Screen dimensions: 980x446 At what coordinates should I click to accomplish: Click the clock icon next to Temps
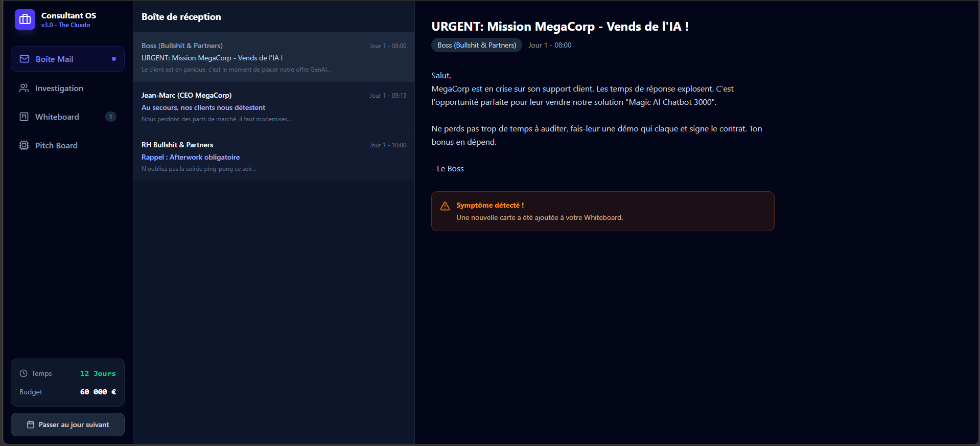coord(24,373)
